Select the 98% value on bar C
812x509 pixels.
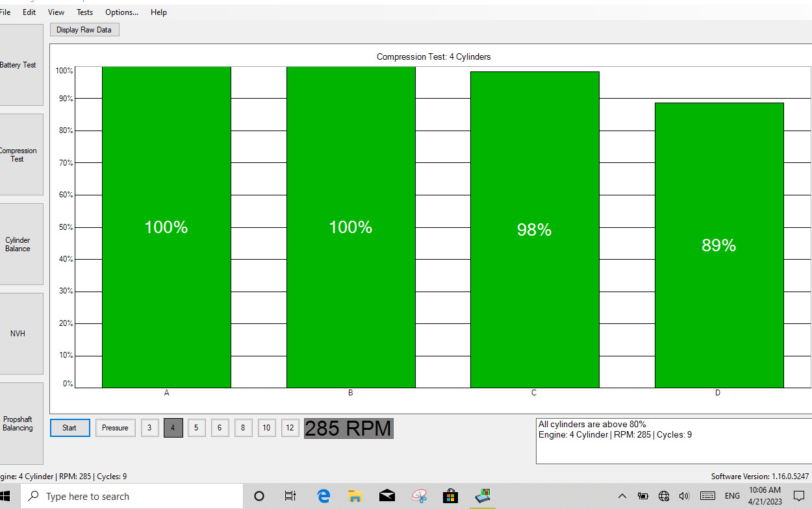535,230
